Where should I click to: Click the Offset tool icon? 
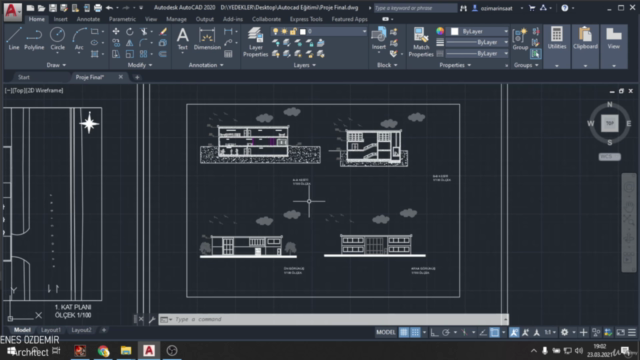tap(163, 54)
